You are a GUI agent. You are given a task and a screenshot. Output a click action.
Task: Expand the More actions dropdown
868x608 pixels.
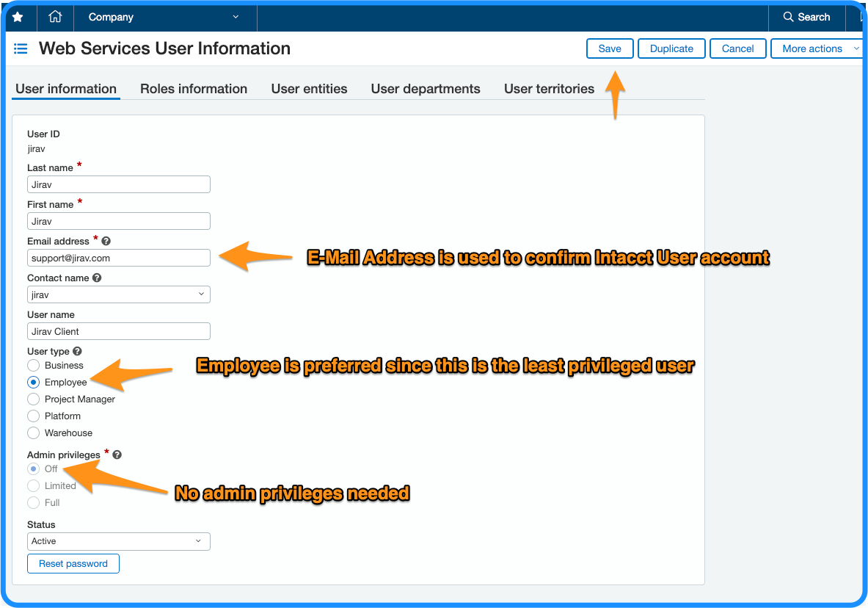[x=817, y=48]
